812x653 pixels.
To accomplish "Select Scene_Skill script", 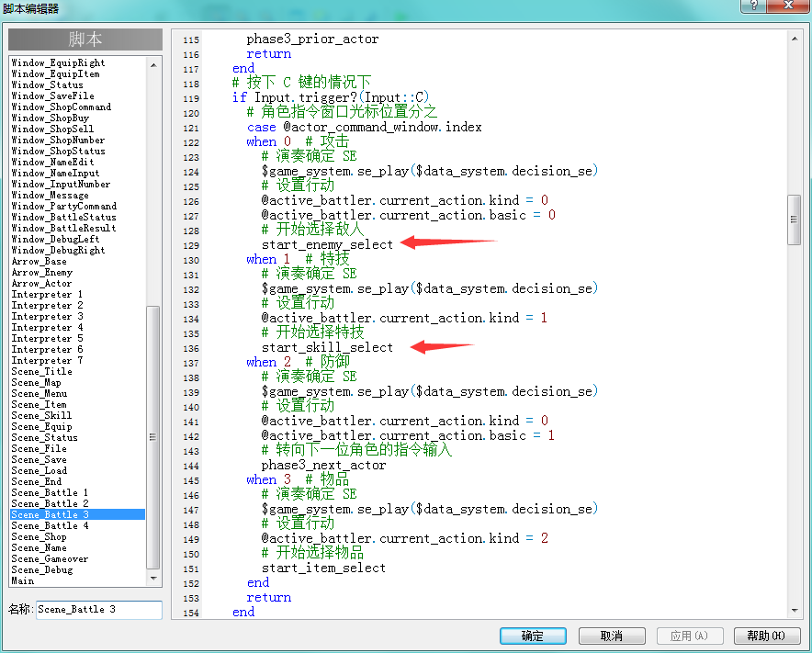I will point(41,415).
